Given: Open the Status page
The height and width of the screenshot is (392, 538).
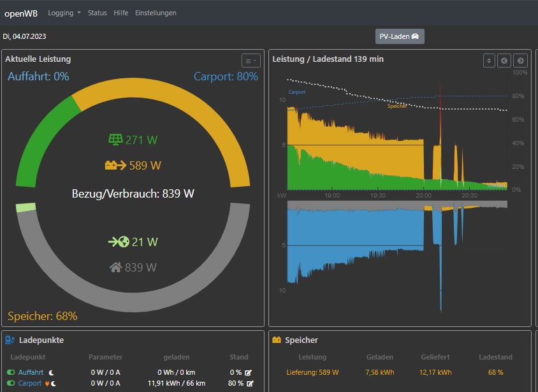Looking at the screenshot, I should [x=97, y=13].
